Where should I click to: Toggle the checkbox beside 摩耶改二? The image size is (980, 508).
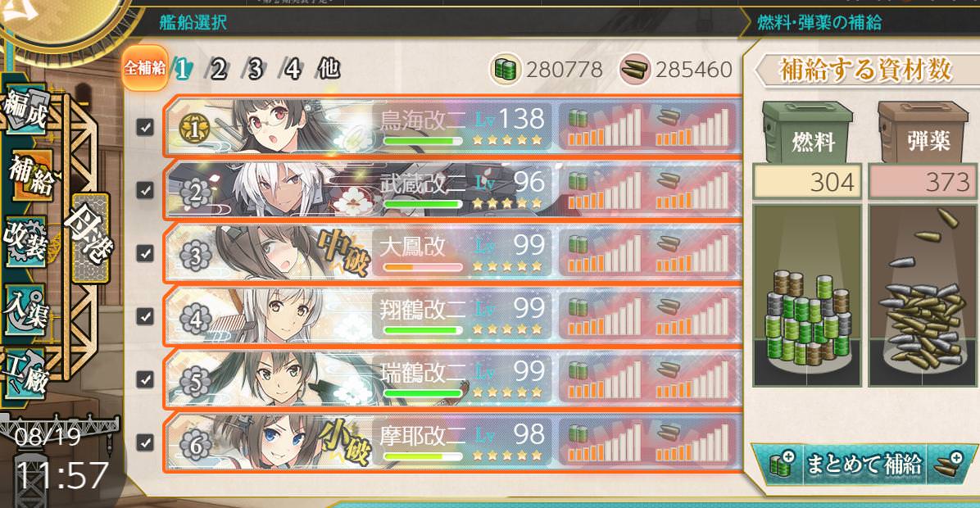pyautogui.click(x=145, y=442)
